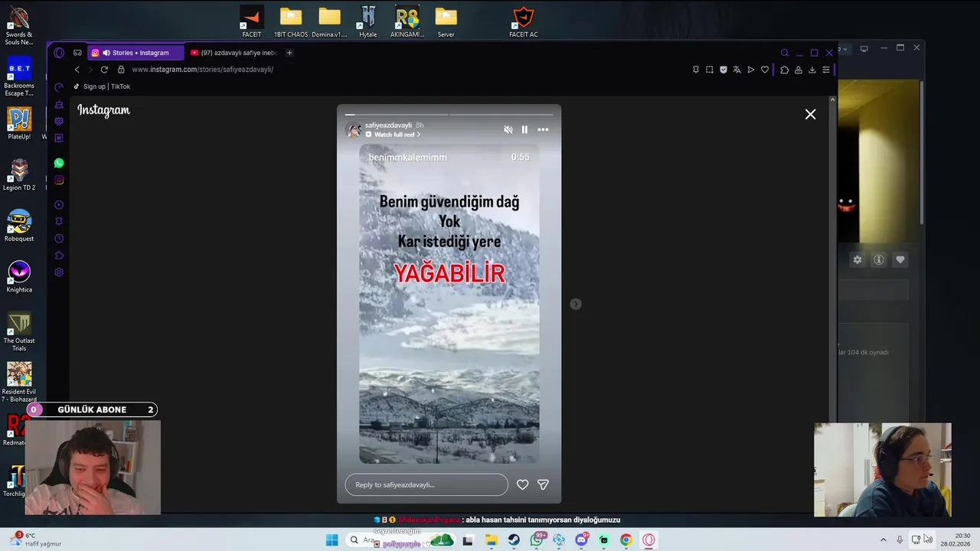Image resolution: width=980 pixels, height=551 pixels.
Task: Open WhatsApp in Opera sidebar
Action: click(59, 163)
